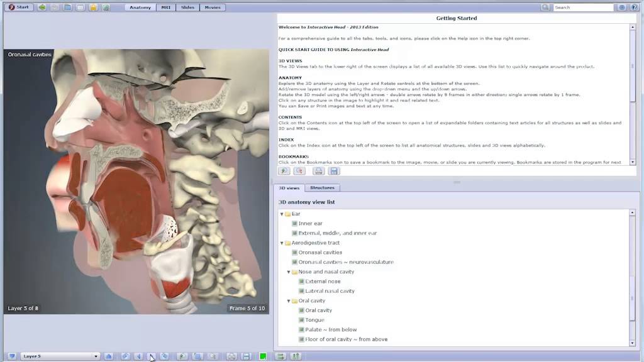Click the Start button

pyautogui.click(x=19, y=7)
